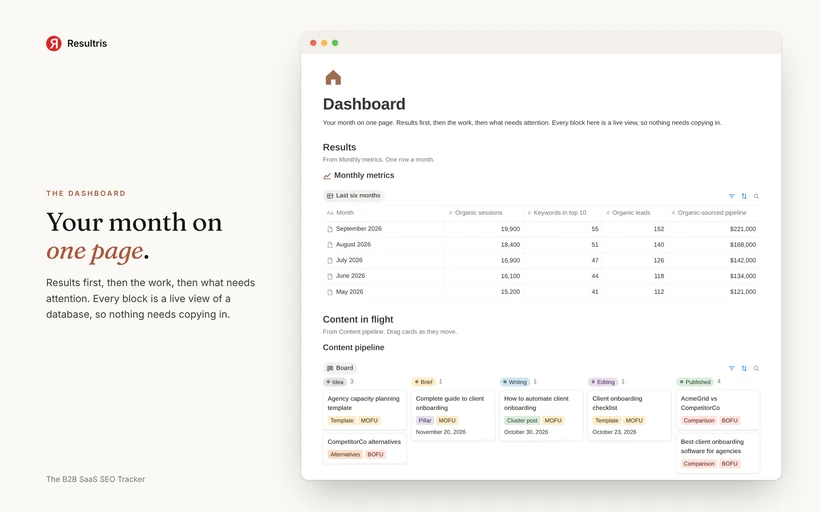The width and height of the screenshot is (820, 512).
Task: Click page icon beside September 2026
Action: point(329,229)
